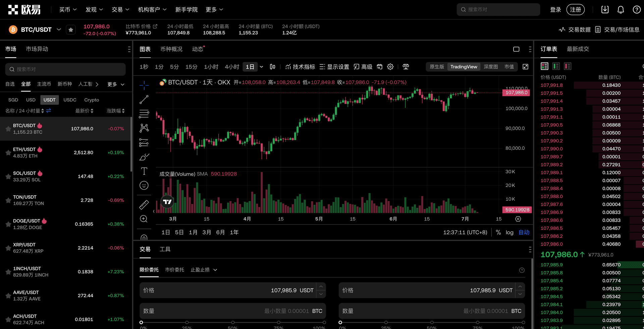644x329 pixels.
Task: Open the 止盈止损 order type dropdown
Action: (204, 270)
